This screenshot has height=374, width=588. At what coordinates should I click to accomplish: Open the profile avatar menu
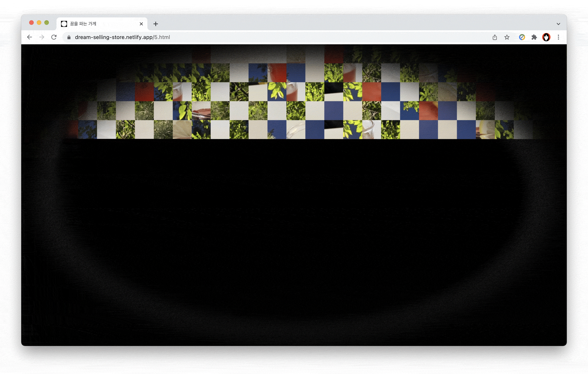(546, 37)
